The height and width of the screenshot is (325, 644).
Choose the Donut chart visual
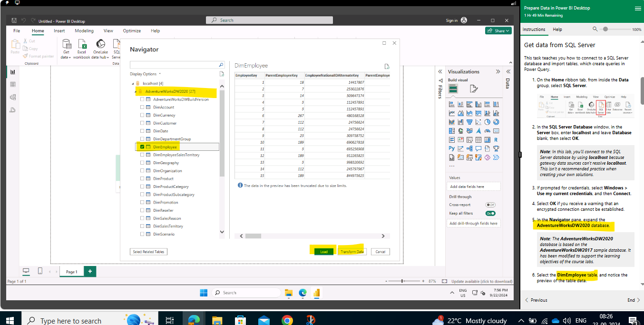click(x=496, y=122)
